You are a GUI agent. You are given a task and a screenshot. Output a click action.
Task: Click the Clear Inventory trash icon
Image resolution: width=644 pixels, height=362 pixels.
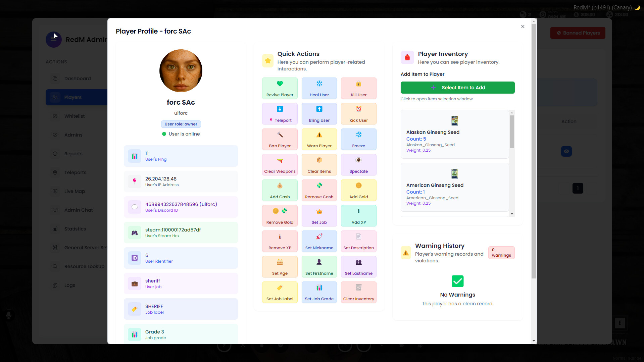click(359, 288)
